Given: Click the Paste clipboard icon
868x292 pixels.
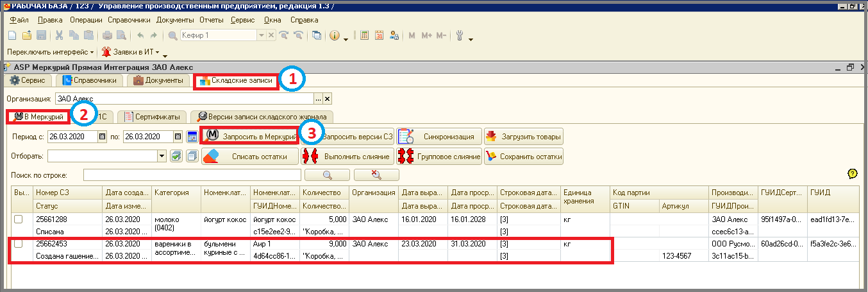Looking at the screenshot, I should 88,36.
